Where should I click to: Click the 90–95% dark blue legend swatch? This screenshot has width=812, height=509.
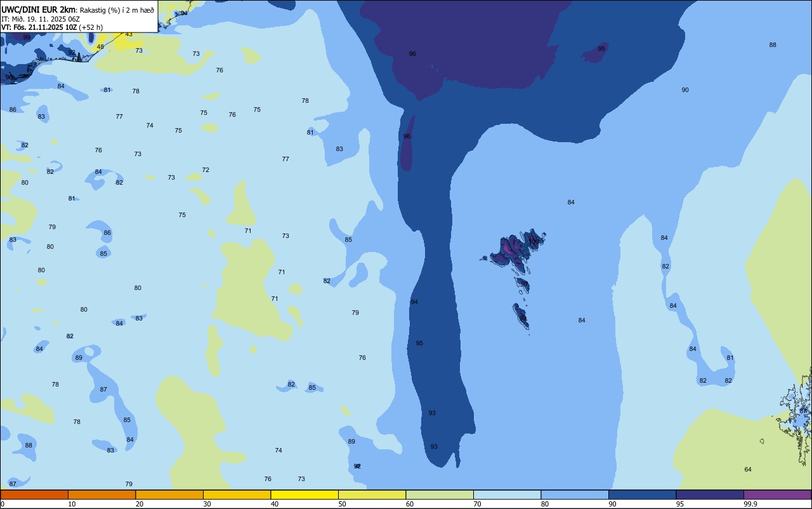642,494
